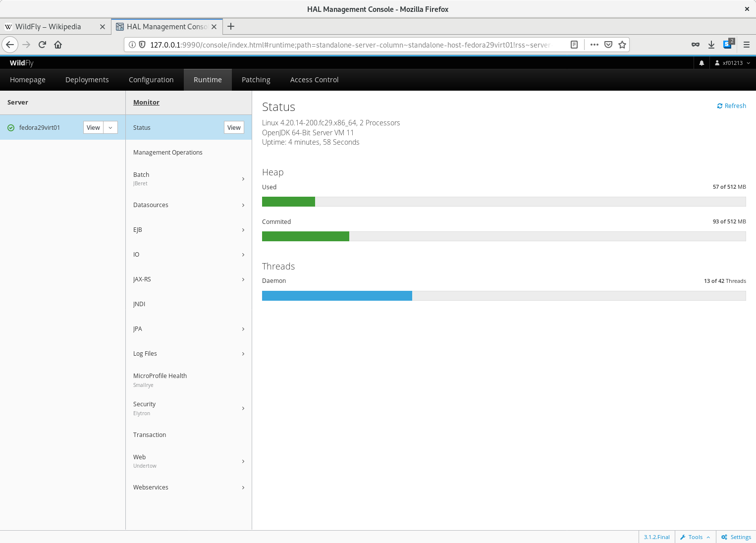Click the notifications bell icon
The width and height of the screenshot is (756, 543).
point(702,63)
